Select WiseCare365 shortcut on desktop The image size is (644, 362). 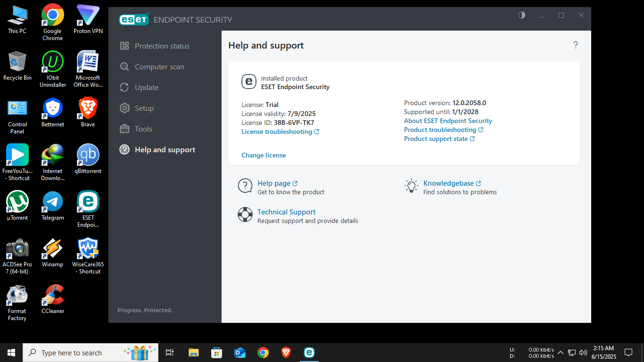pyautogui.click(x=88, y=256)
